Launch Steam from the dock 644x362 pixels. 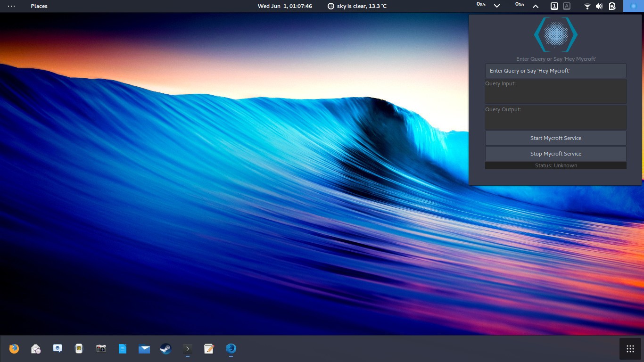(165, 349)
